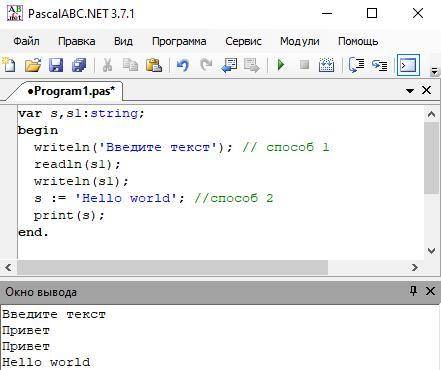The image size is (441, 370).
Task: Open the tab list dropdown arrow
Action: coord(410,91)
